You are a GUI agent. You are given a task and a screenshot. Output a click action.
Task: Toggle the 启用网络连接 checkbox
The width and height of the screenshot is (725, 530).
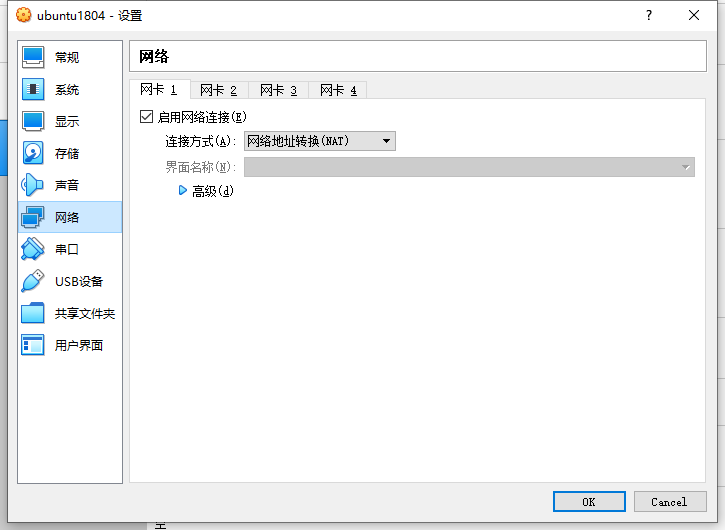pyautogui.click(x=147, y=117)
